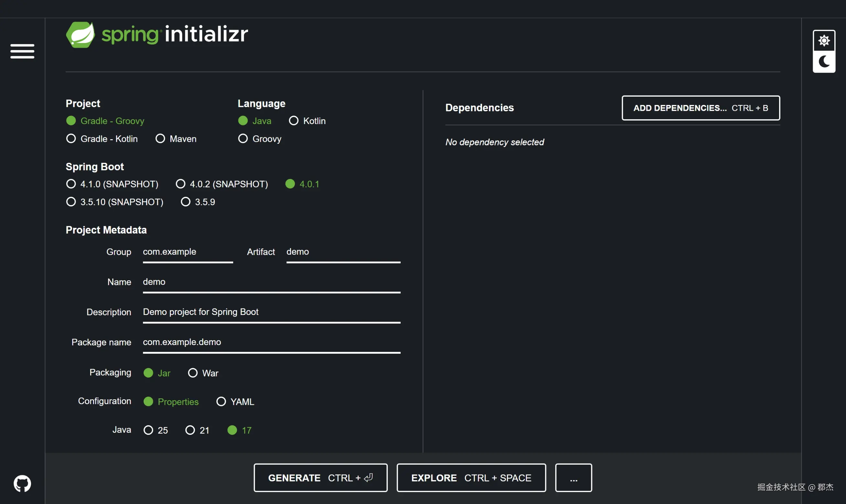This screenshot has width=846, height=504.
Task: Switch to dark theme moon icon
Action: click(824, 62)
